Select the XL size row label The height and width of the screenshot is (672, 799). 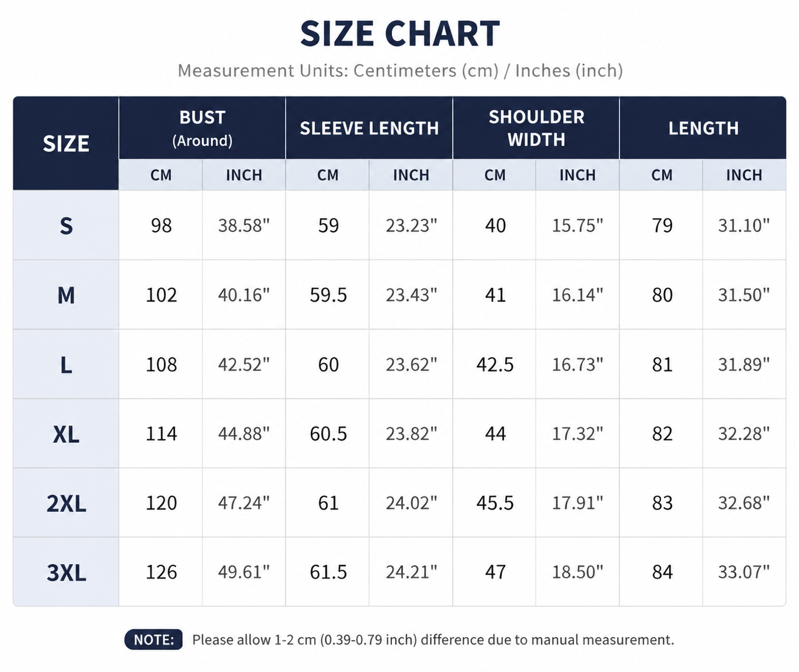[x=66, y=434]
